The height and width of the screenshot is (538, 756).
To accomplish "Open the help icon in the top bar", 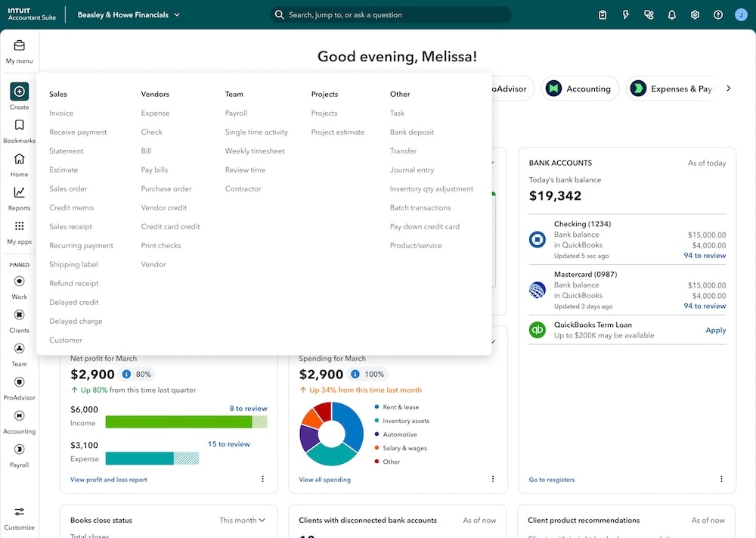I will pyautogui.click(x=718, y=14).
